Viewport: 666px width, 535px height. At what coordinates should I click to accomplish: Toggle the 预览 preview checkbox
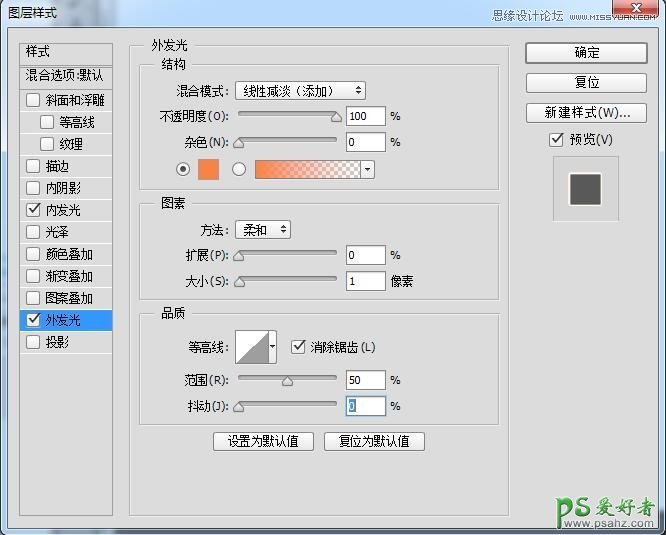(557, 140)
